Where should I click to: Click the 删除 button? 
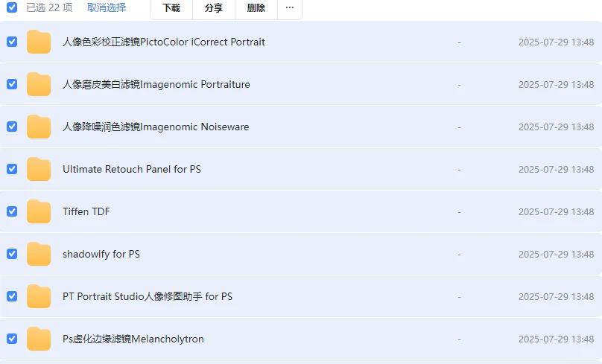(256, 7)
